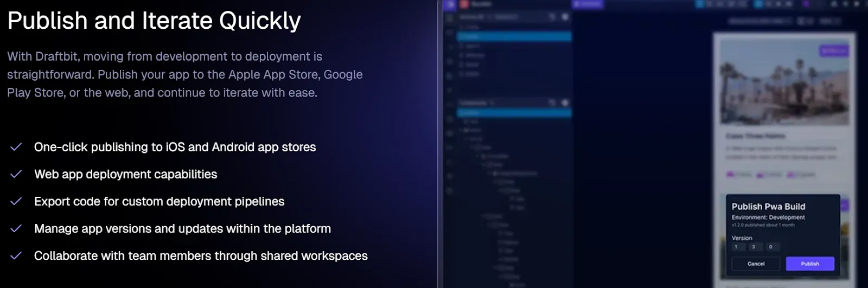Click "Manage app versions and updates within the platform"
The height and width of the screenshot is (288, 868).
[182, 228]
